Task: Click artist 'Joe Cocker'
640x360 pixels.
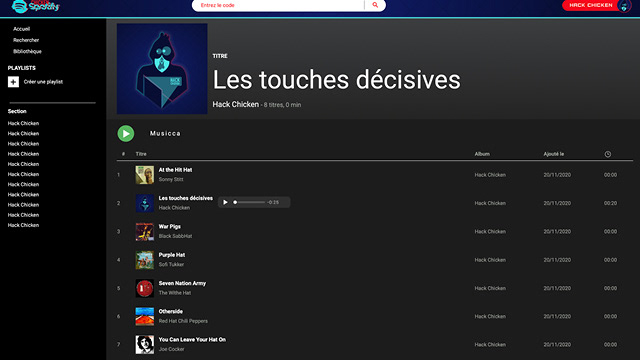Action: pos(171,349)
